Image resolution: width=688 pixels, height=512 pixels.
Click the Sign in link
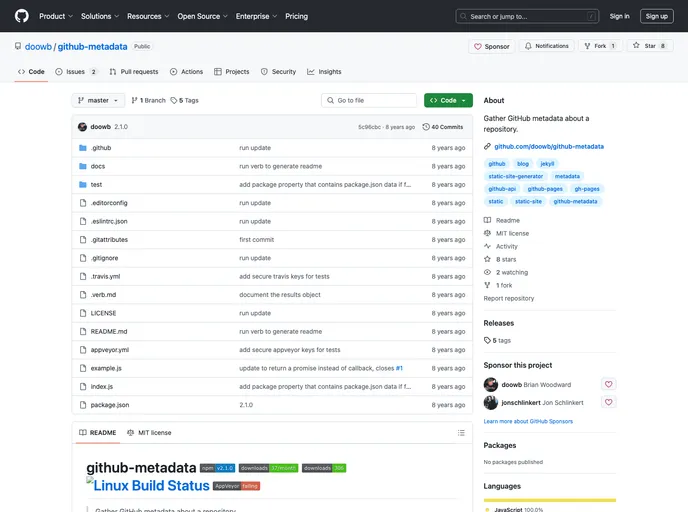pos(619,16)
